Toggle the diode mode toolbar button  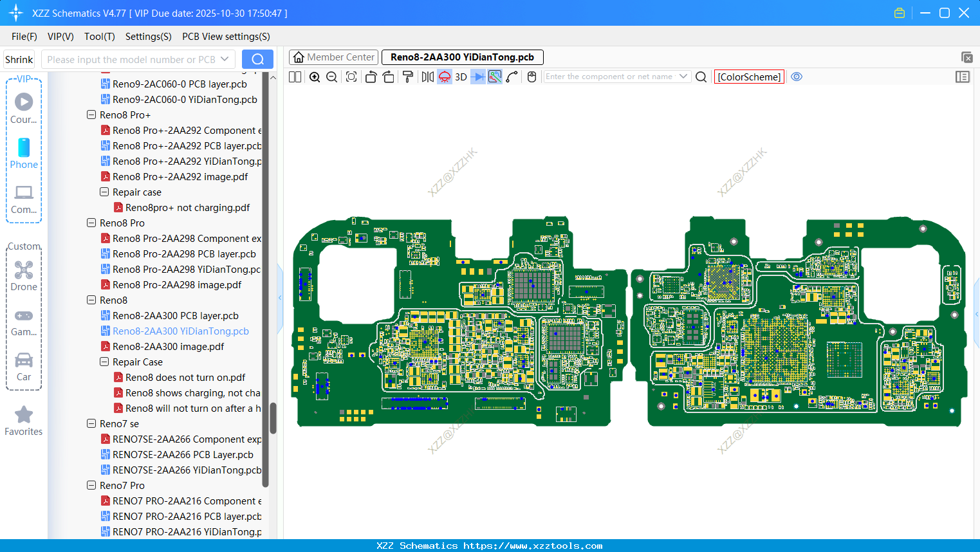(477, 77)
